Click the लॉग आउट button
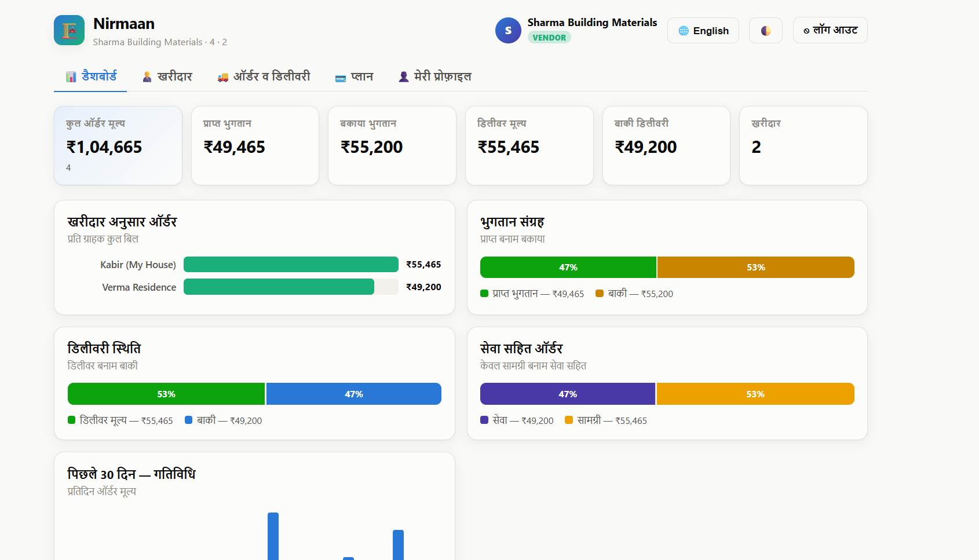This screenshot has height=560, width=979. click(830, 30)
